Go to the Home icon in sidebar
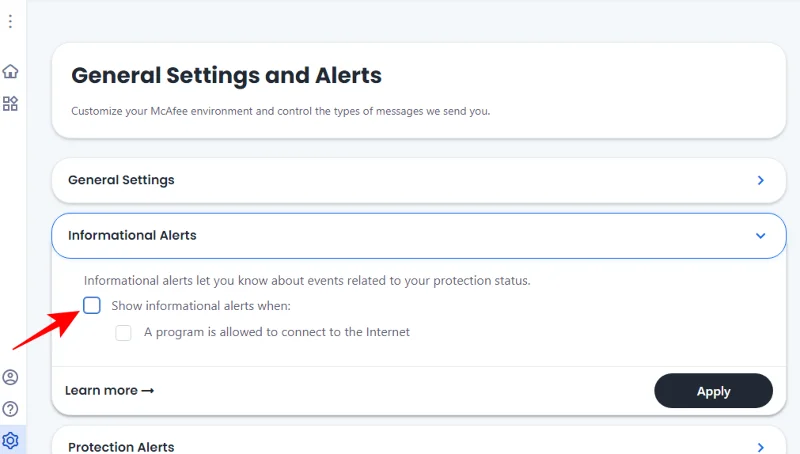The image size is (800, 454). pos(10,71)
